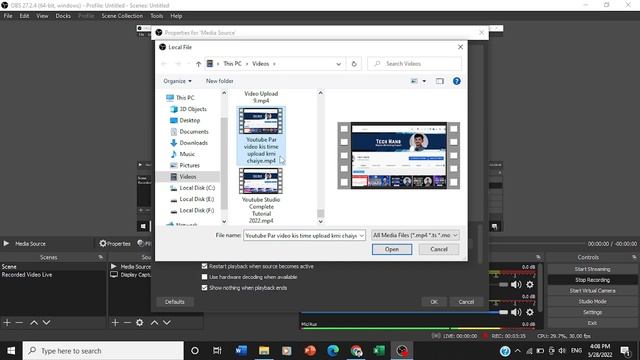Open Studio Mode from Controls
The width and height of the screenshot is (640, 360).
[x=592, y=302]
